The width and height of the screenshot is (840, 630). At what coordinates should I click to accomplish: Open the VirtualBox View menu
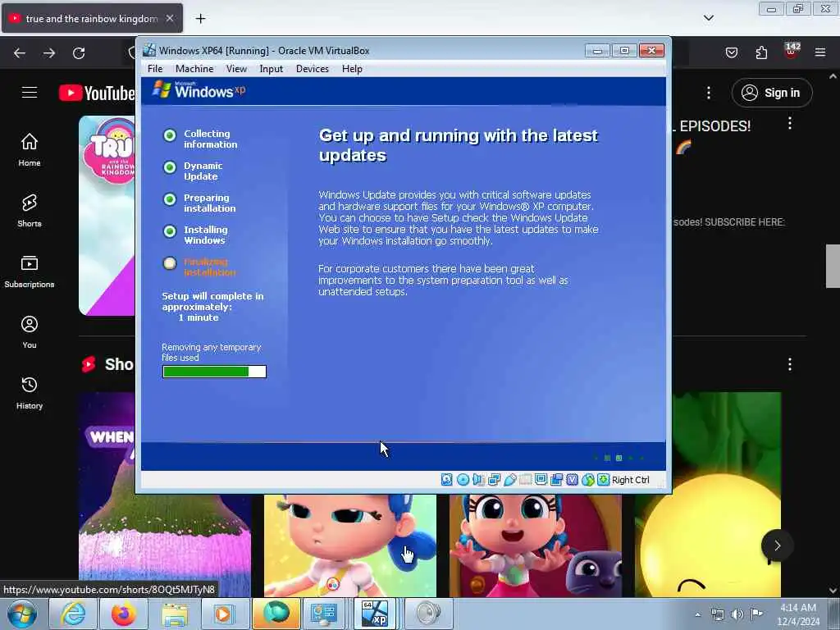(x=236, y=69)
